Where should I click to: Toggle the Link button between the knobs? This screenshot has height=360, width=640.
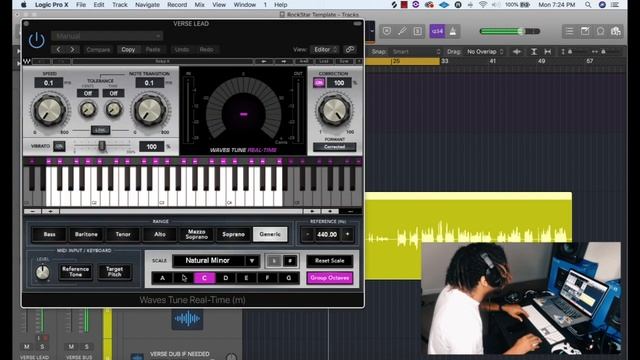pos(100,130)
